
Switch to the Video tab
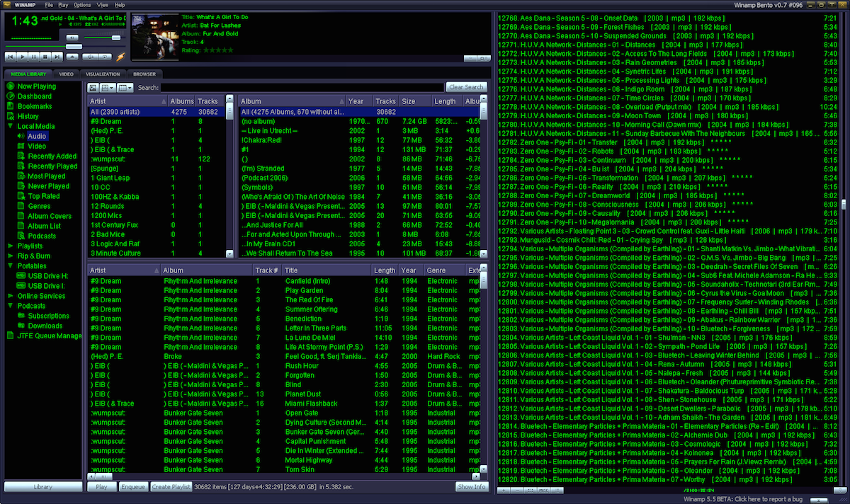coord(66,74)
